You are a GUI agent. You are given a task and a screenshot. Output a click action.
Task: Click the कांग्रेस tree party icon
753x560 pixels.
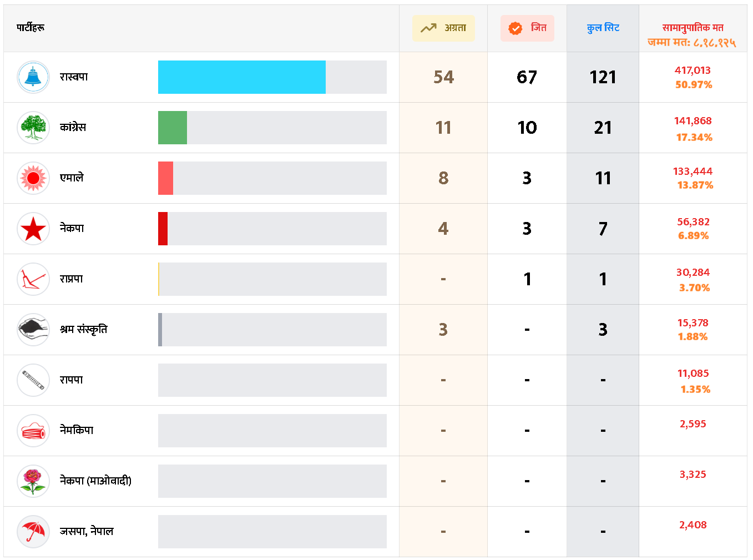[33, 128]
